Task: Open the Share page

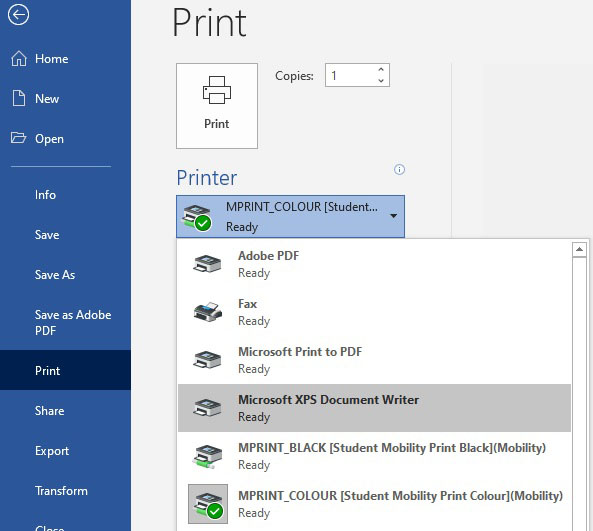Action: click(x=65, y=411)
